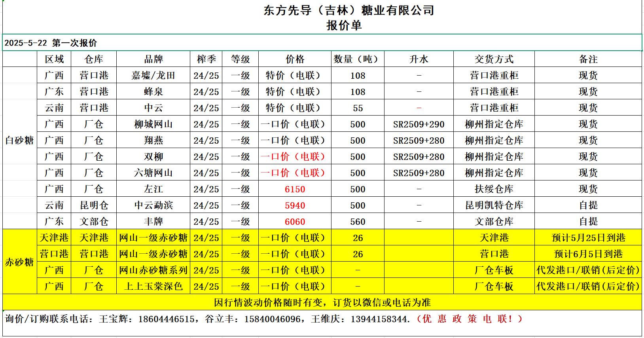Screen dimensions: 644x338
Task: Click the 嘉墟/龙田 brand cell
Action: click(153, 76)
